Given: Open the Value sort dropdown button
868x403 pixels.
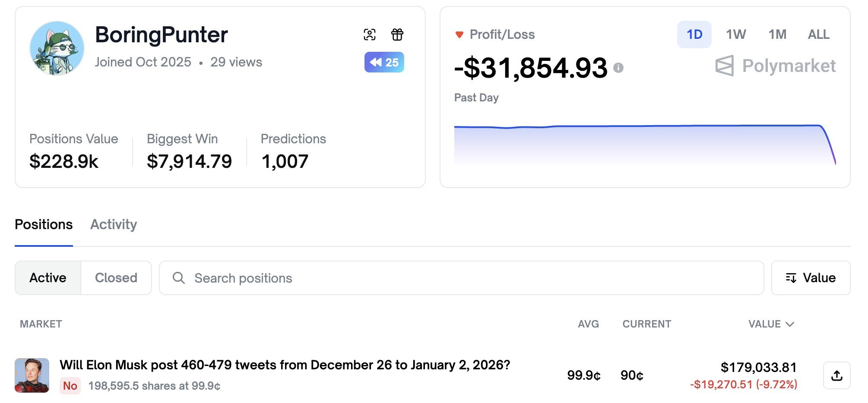Looking at the screenshot, I should tap(811, 278).
